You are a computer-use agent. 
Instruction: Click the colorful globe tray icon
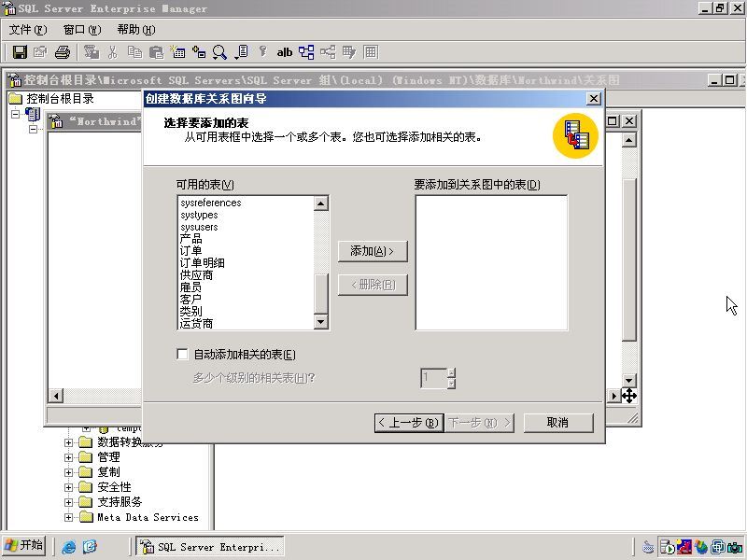[x=701, y=548]
